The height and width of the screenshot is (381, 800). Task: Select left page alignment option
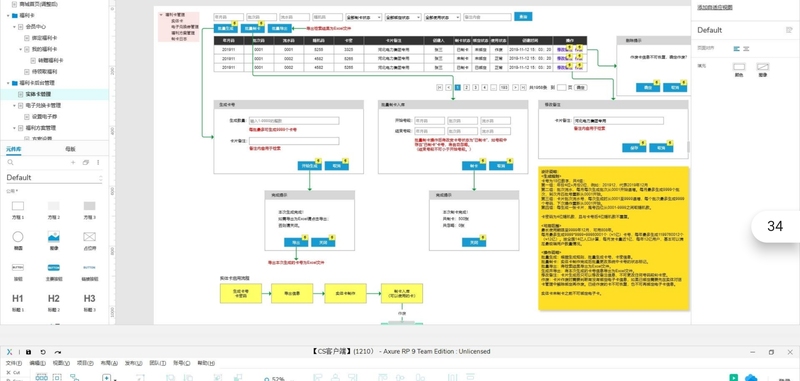click(736, 48)
